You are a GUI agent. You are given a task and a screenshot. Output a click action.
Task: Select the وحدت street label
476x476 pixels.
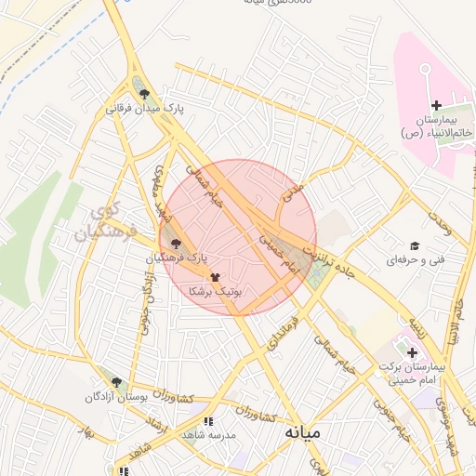click(x=440, y=223)
